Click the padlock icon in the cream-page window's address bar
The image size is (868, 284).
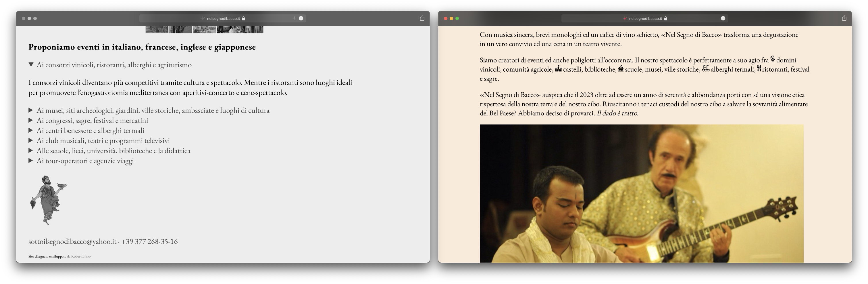(665, 18)
